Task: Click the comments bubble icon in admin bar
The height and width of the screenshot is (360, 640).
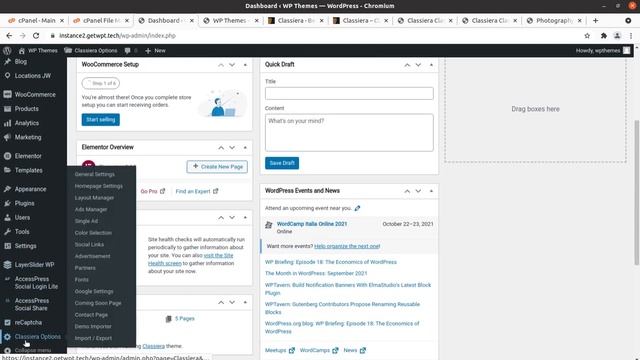Action: [127, 51]
